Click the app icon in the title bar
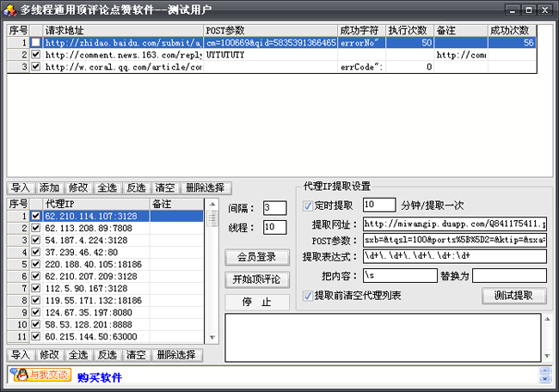The width and height of the screenshot is (559, 392). tap(9, 10)
